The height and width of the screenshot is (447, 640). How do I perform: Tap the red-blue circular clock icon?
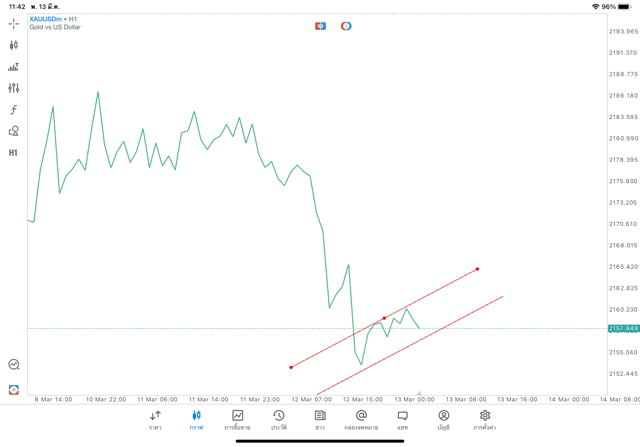pyautogui.click(x=346, y=26)
